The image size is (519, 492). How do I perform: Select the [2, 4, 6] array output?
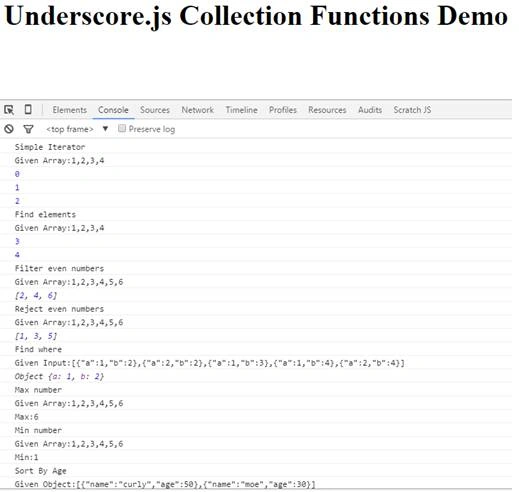[x=36, y=295]
